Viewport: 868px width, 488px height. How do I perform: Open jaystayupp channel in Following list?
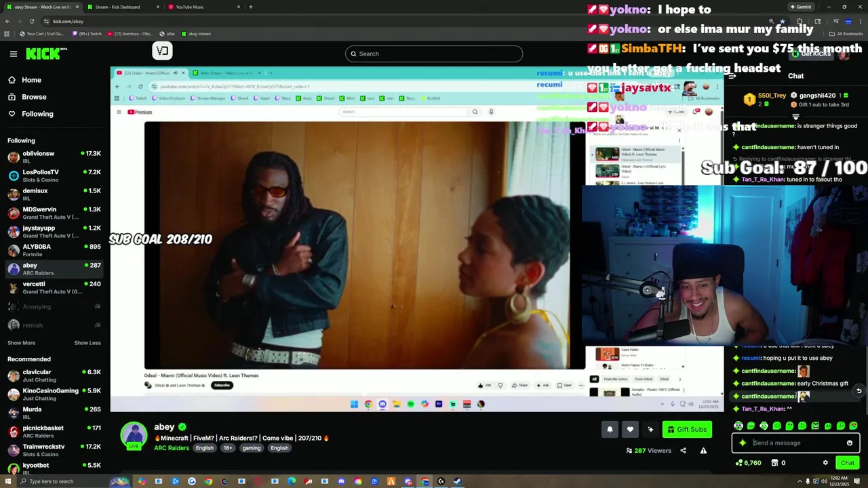pos(54,232)
